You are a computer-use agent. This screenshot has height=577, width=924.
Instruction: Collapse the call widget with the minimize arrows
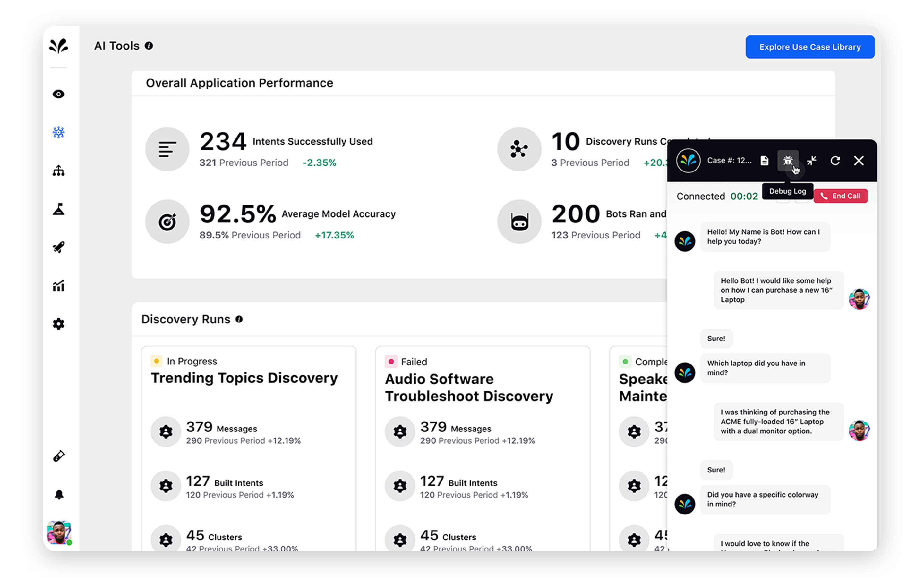(812, 161)
